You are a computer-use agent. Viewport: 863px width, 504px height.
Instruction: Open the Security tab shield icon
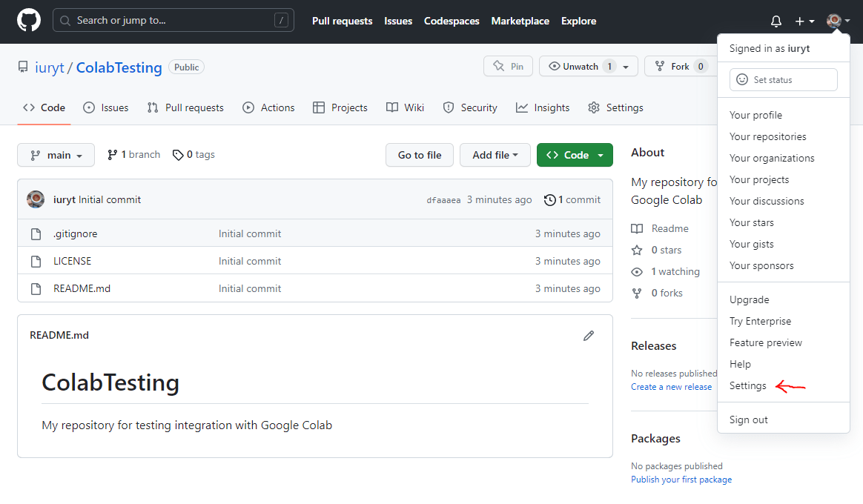pos(449,107)
